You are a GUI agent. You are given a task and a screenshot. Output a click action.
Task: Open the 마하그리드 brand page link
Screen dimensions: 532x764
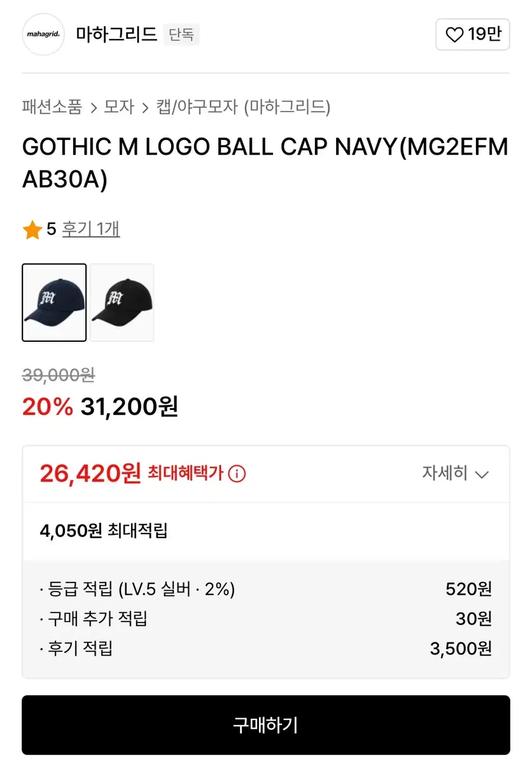click(x=116, y=34)
